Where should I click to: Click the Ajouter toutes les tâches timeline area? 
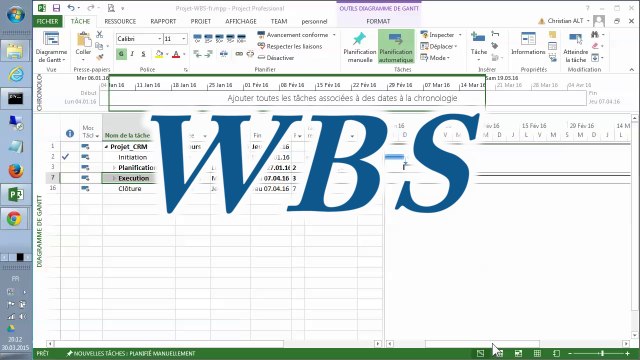[342, 98]
